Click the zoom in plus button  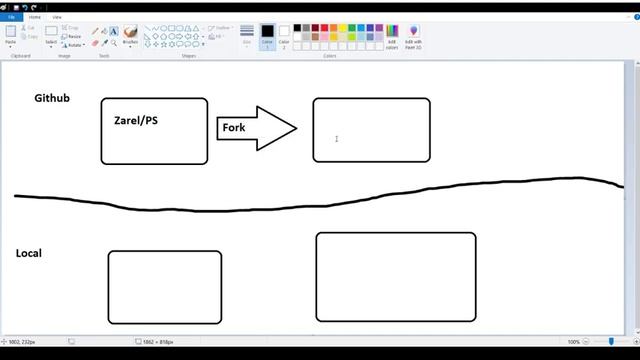(636, 342)
